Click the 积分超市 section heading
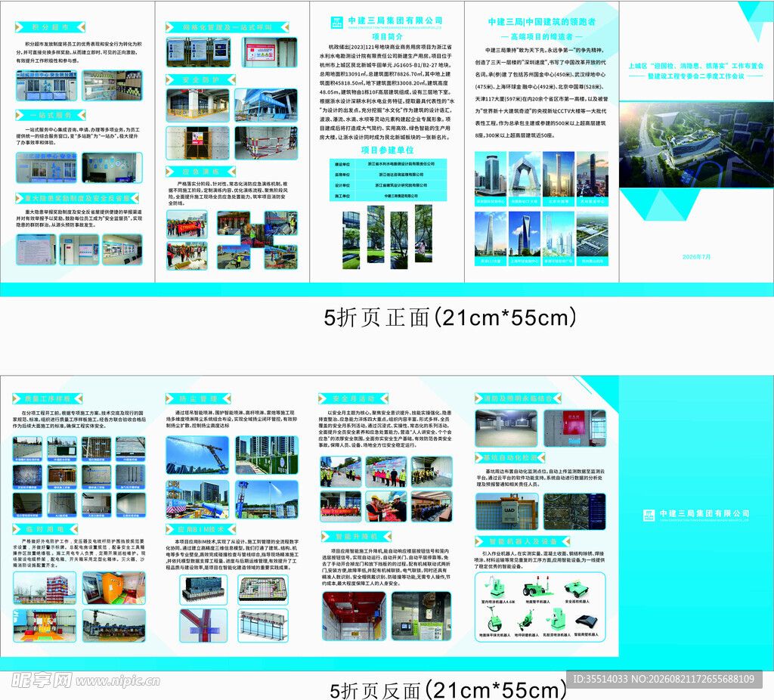 click(x=51, y=27)
